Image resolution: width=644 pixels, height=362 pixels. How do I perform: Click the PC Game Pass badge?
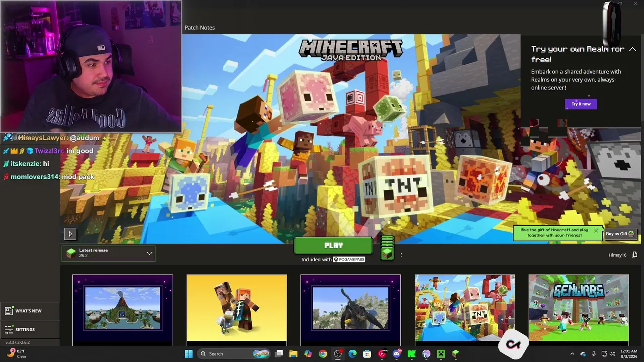click(x=349, y=259)
